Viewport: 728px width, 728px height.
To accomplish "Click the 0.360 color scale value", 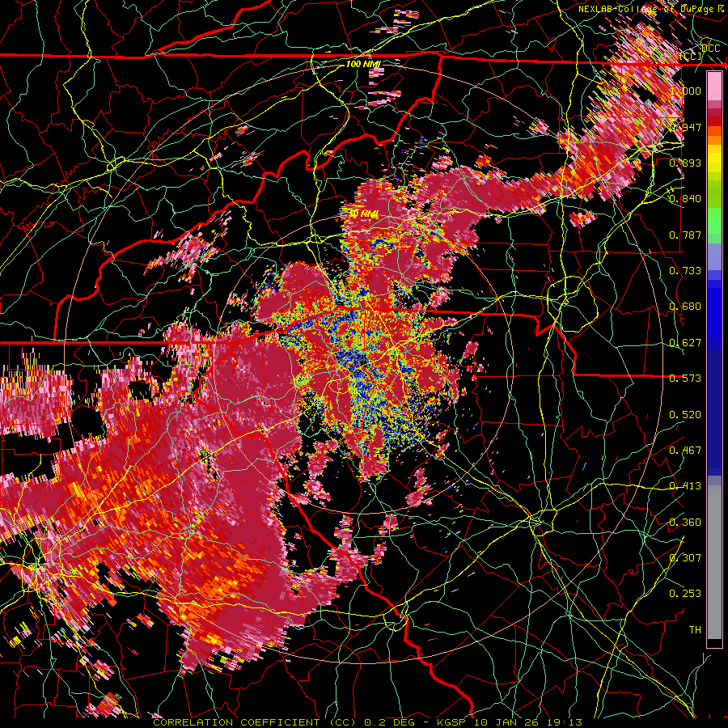I will tap(685, 523).
